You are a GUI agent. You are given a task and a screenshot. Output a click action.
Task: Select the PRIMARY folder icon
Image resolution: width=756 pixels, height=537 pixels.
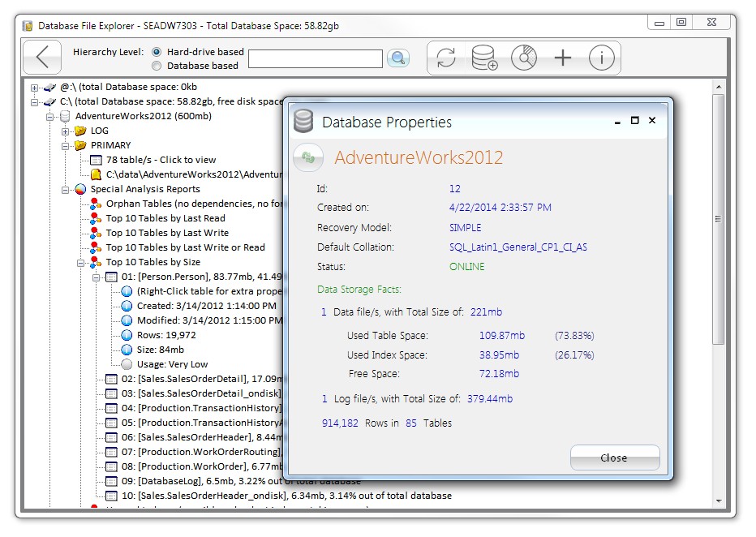pos(80,145)
